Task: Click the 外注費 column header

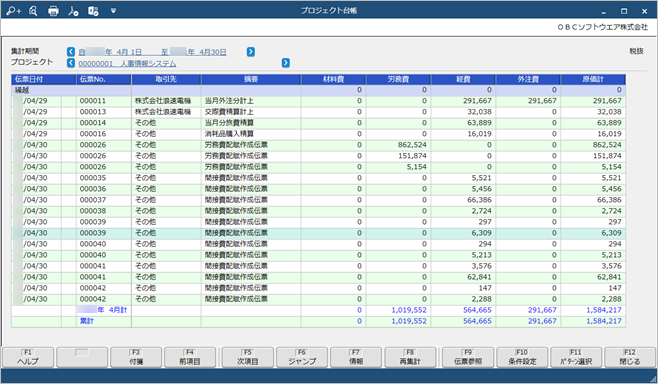Action: point(528,79)
